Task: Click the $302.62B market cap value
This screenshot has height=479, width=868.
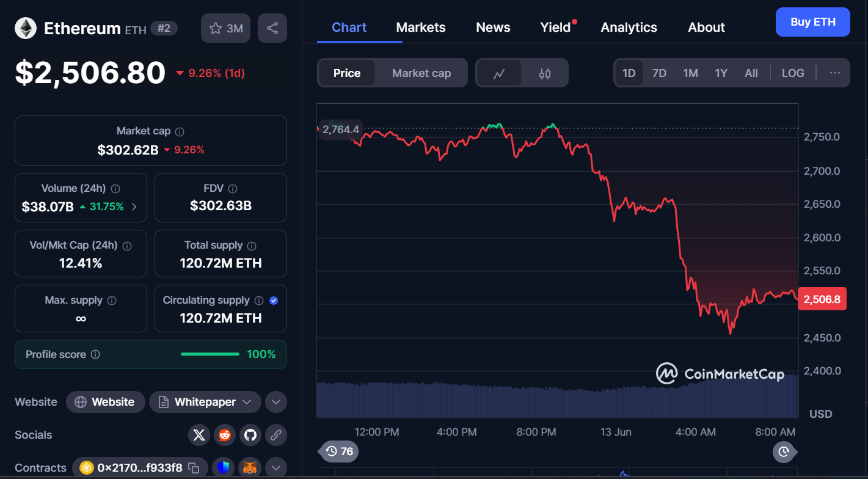Action: click(x=128, y=150)
